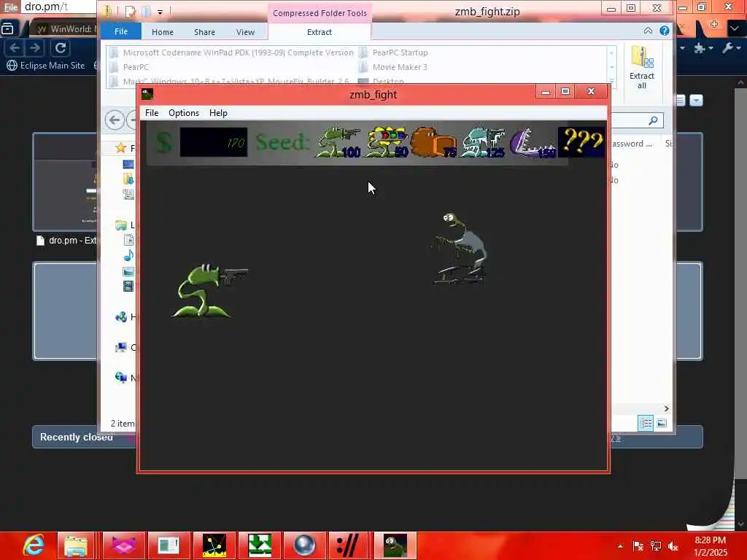Click Favorites star in Explorer navigation pane

coord(120,148)
